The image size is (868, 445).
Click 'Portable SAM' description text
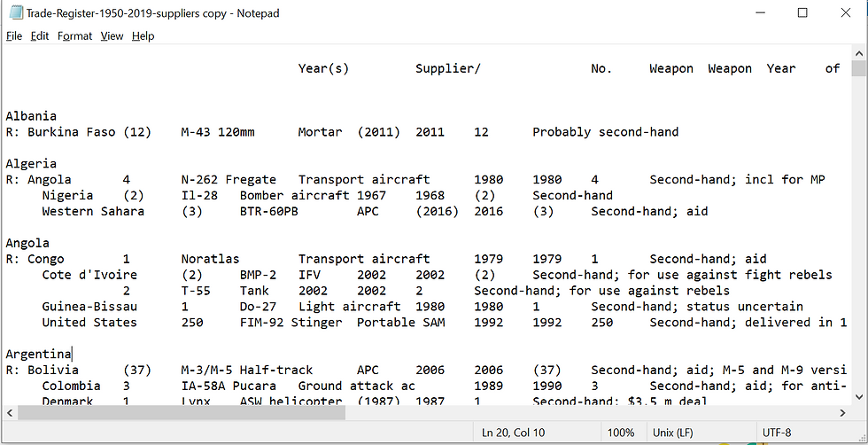(x=400, y=323)
